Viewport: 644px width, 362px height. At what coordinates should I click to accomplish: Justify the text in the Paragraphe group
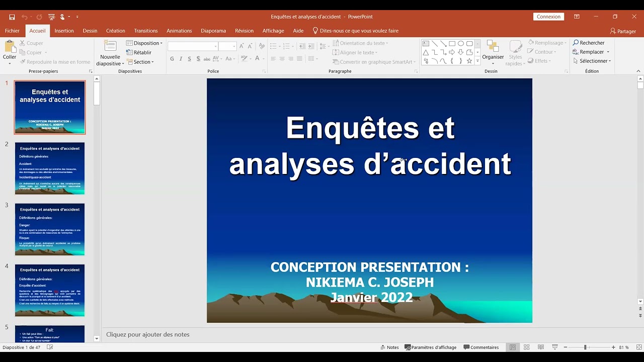299,59
